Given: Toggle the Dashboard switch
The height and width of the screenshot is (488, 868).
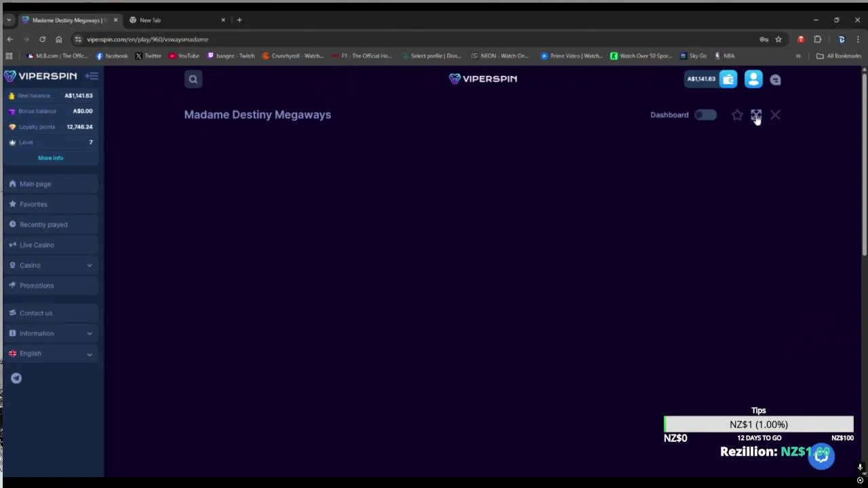Looking at the screenshot, I should pos(705,115).
